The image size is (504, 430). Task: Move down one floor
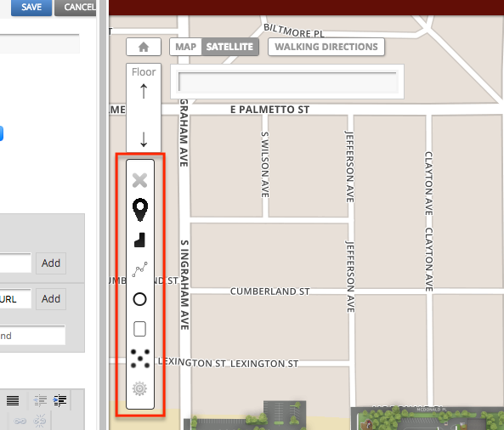144,139
